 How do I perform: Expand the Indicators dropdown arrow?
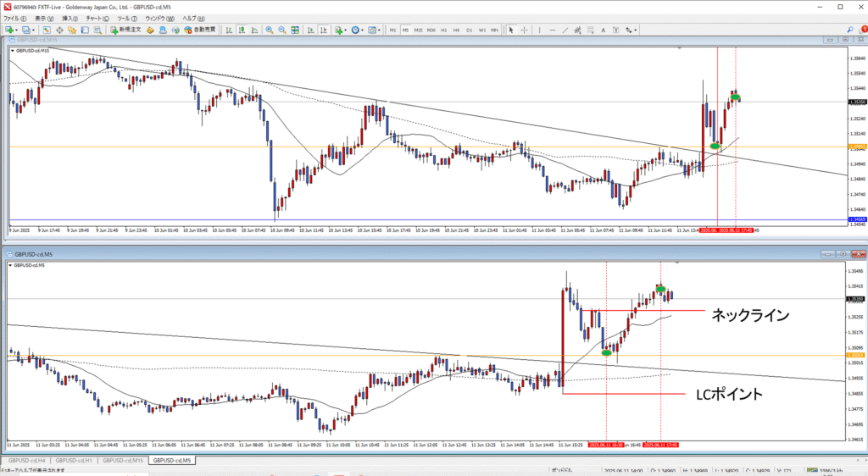click(346, 30)
